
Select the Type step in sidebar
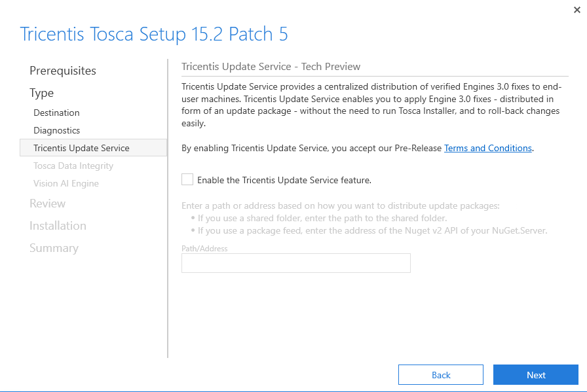[42, 93]
